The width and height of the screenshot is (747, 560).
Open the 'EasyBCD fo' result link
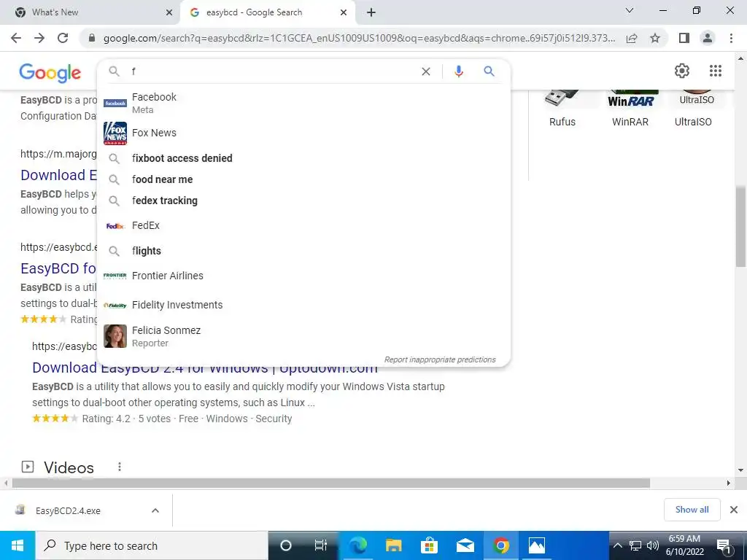[x=58, y=268]
